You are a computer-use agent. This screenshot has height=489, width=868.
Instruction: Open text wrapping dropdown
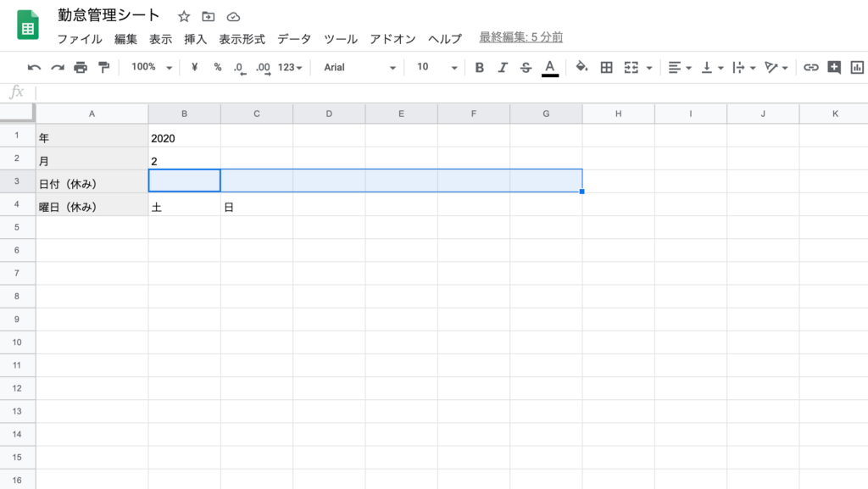(x=743, y=68)
